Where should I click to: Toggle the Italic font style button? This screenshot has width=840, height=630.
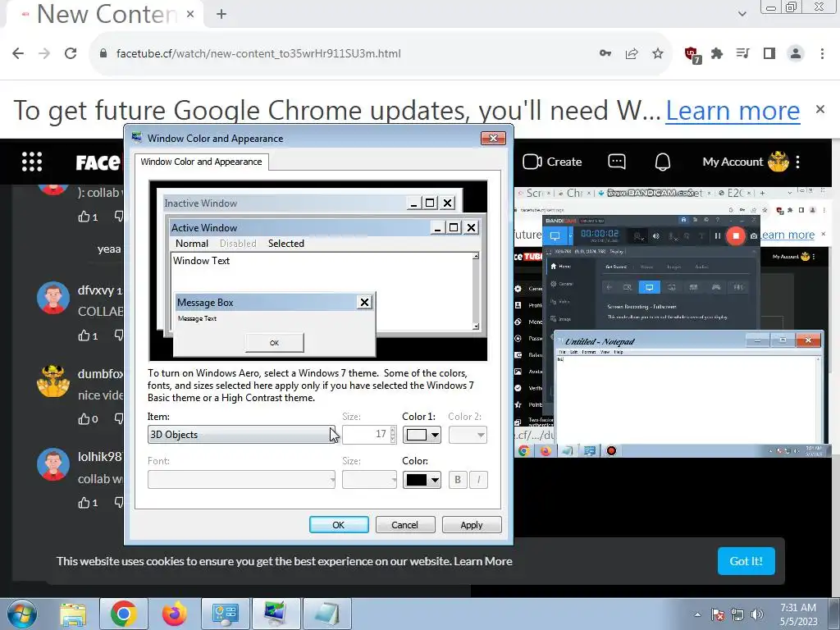478,479
